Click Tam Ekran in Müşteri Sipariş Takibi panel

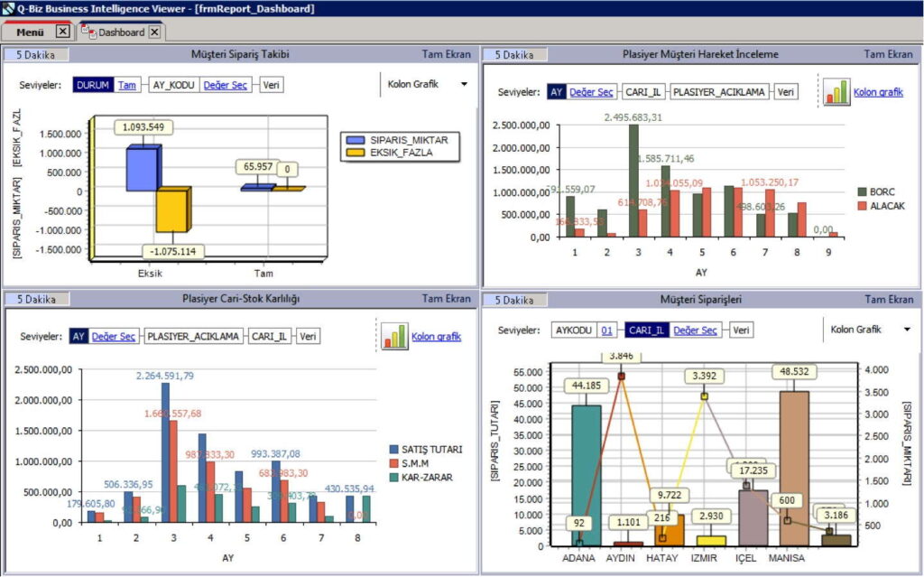(x=446, y=54)
